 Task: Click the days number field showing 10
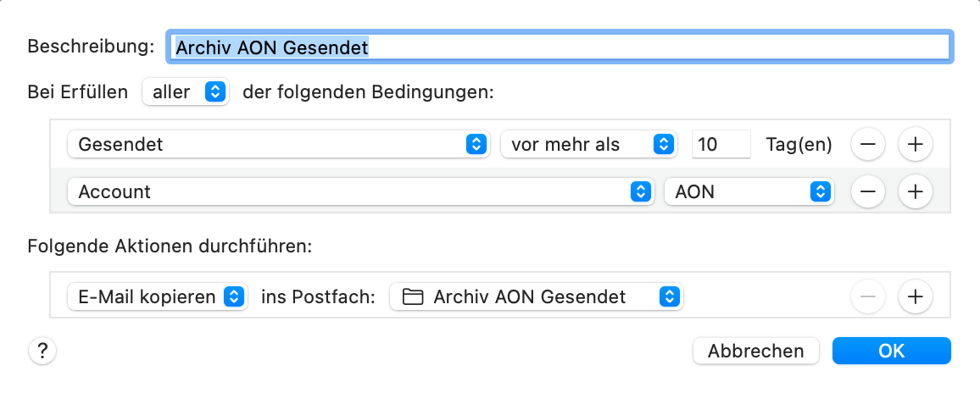click(x=721, y=145)
